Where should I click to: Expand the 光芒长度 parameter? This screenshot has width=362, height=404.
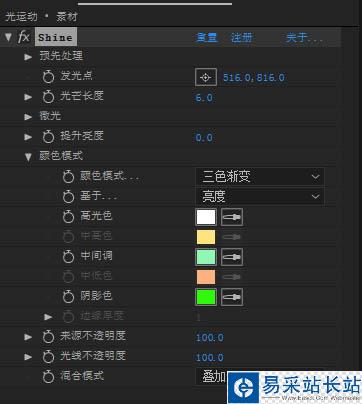coord(28,97)
